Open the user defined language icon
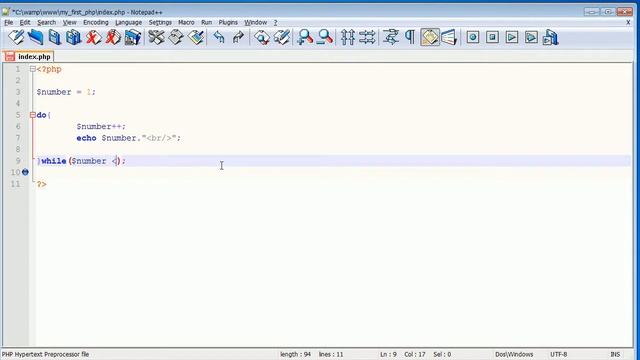 point(449,38)
